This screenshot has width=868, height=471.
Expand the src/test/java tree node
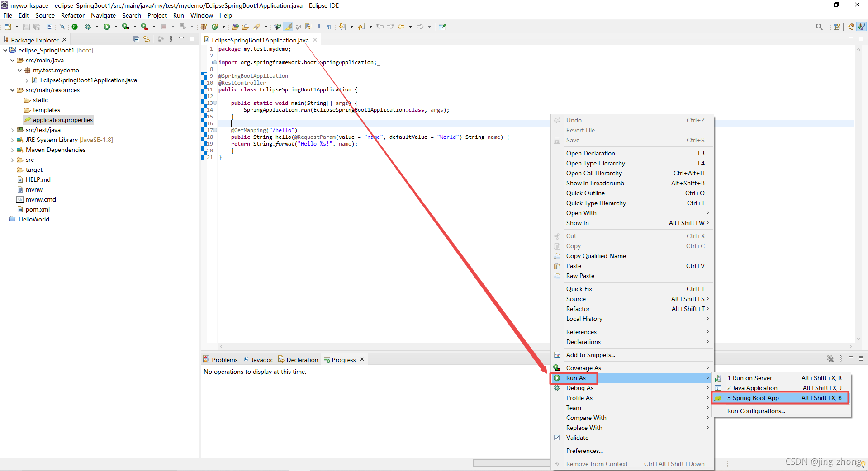[x=12, y=130]
